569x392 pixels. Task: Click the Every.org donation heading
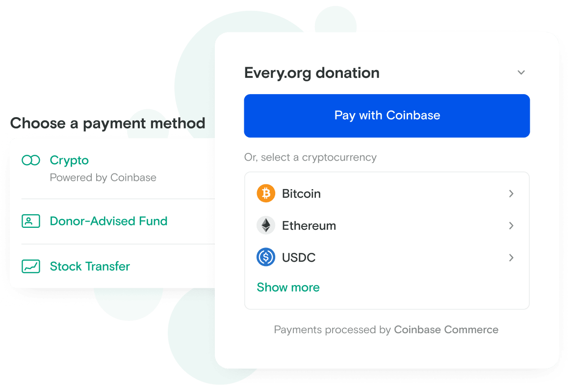point(311,73)
